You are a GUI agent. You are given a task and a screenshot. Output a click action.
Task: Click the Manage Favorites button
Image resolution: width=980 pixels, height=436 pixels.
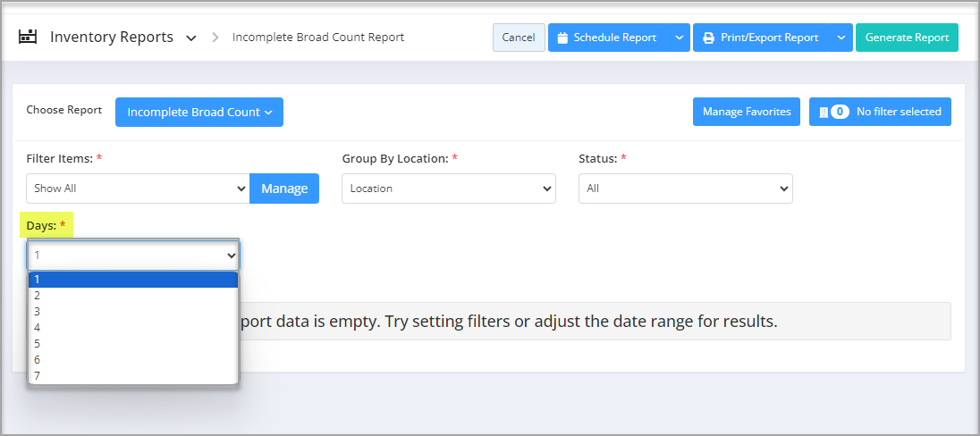tap(747, 112)
